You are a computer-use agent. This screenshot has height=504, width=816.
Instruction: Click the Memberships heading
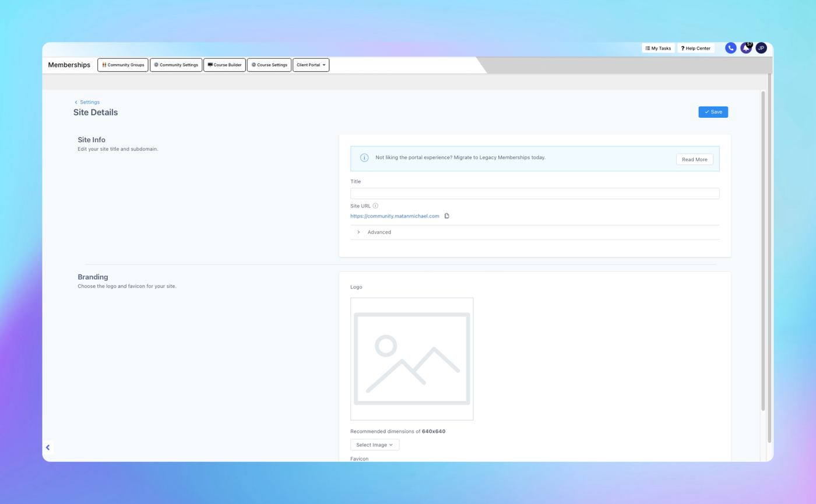tap(69, 65)
